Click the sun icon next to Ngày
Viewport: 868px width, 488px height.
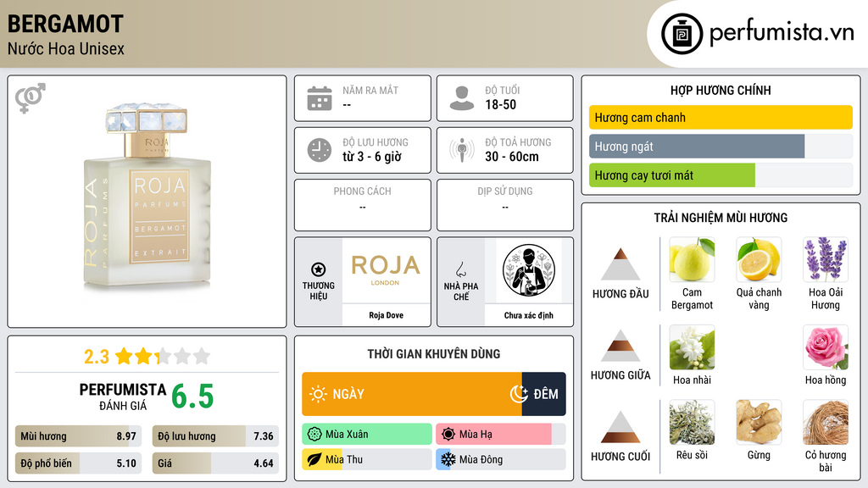(318, 394)
